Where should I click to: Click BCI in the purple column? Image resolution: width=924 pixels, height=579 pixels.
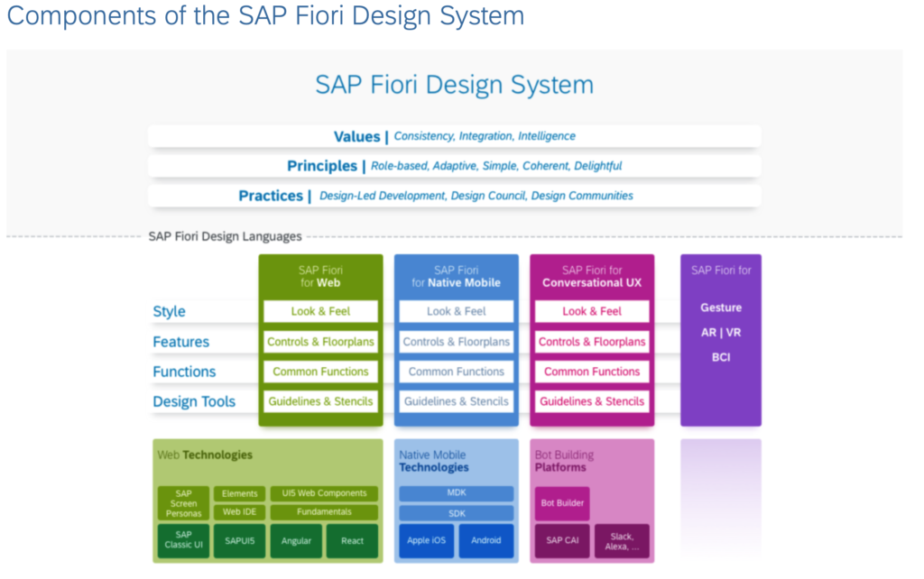pyautogui.click(x=721, y=357)
